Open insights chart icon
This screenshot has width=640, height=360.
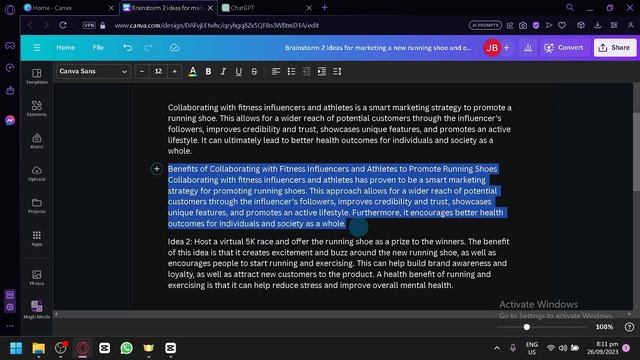point(528,48)
